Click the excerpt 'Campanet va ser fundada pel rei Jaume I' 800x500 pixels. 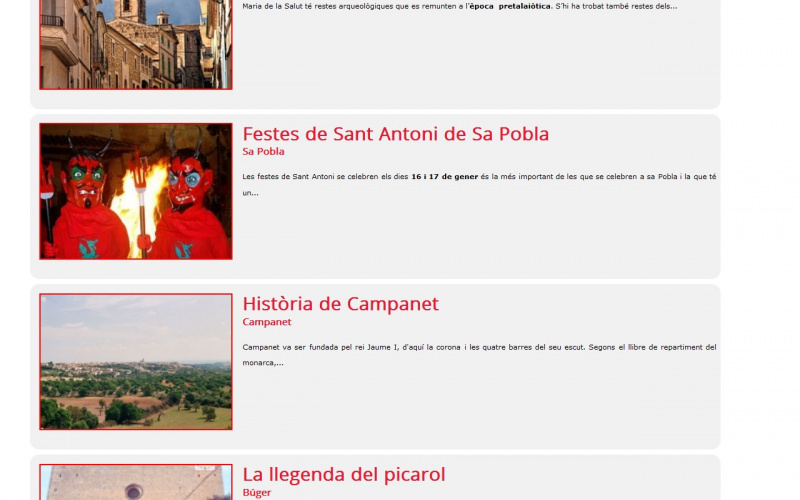(320, 347)
